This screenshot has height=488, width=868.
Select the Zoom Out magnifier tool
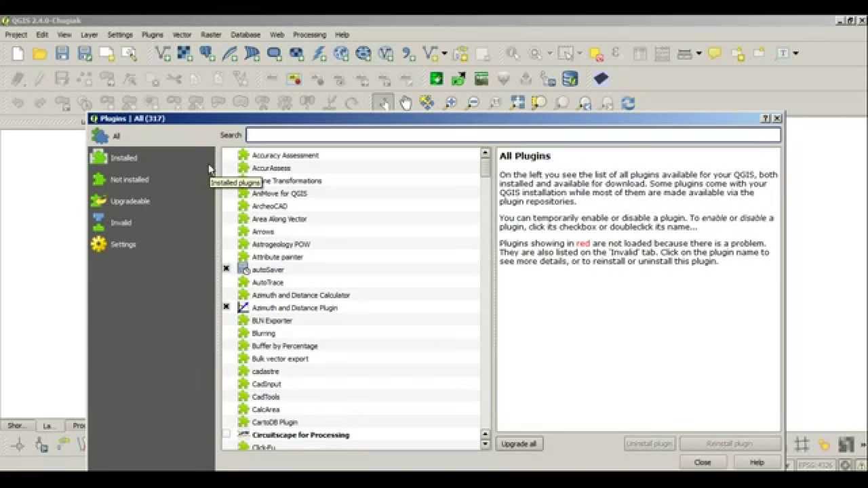(472, 103)
